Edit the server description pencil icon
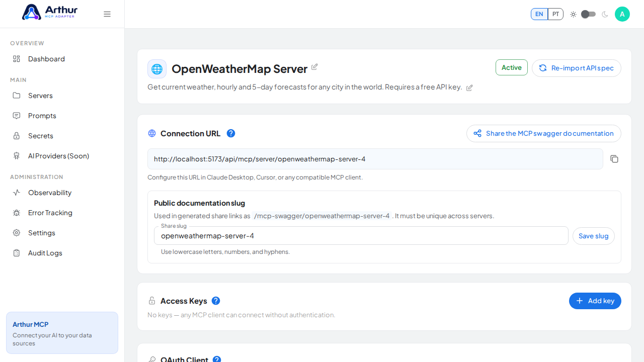The height and width of the screenshot is (362, 644). click(x=469, y=88)
